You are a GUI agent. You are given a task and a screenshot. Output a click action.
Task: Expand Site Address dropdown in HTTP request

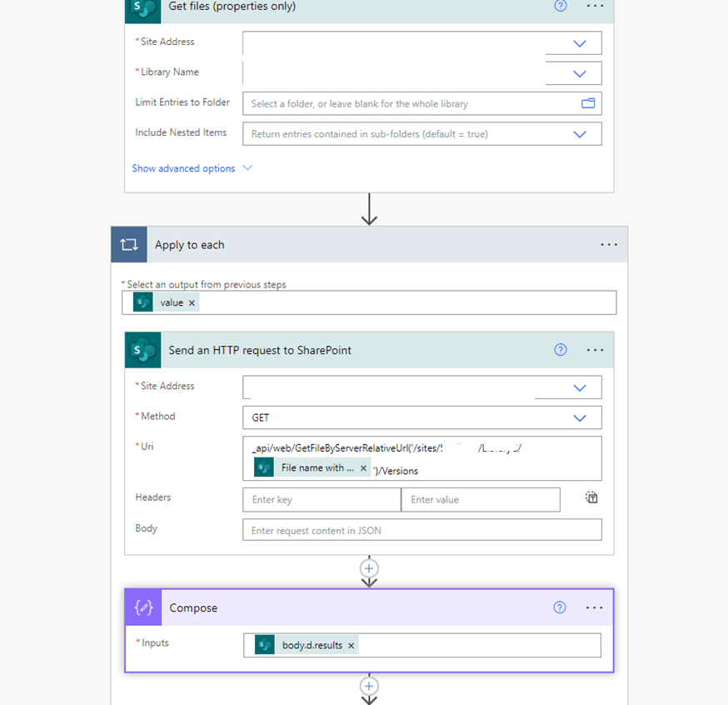580,387
